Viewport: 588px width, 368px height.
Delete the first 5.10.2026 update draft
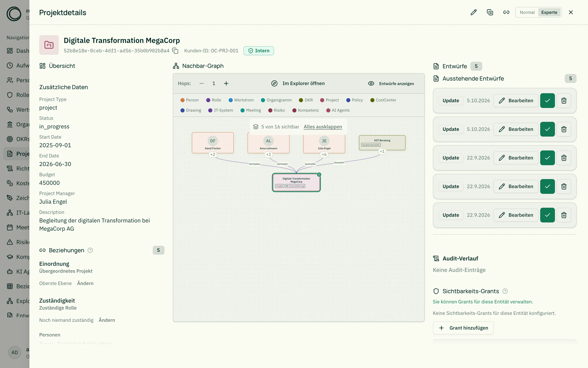[564, 101]
